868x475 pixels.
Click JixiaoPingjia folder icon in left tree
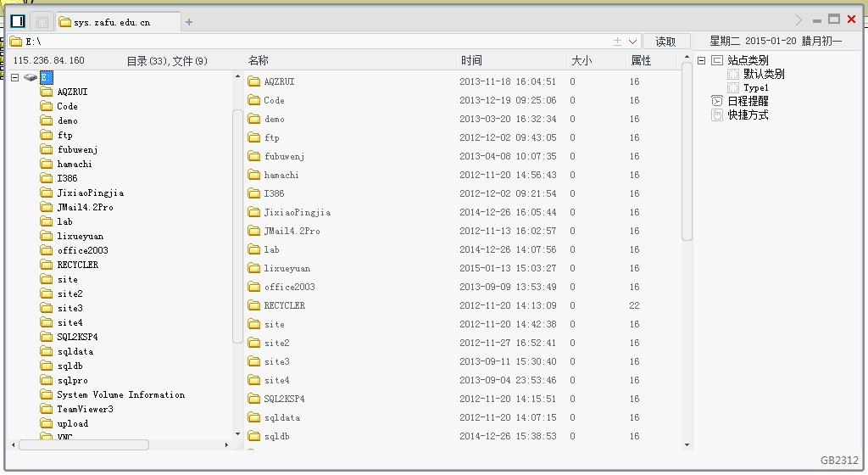click(47, 192)
